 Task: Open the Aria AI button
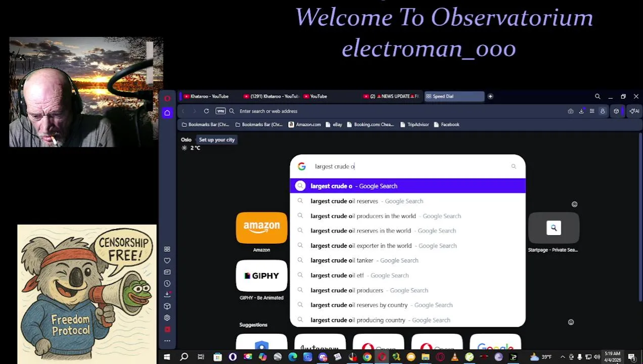coord(634,111)
